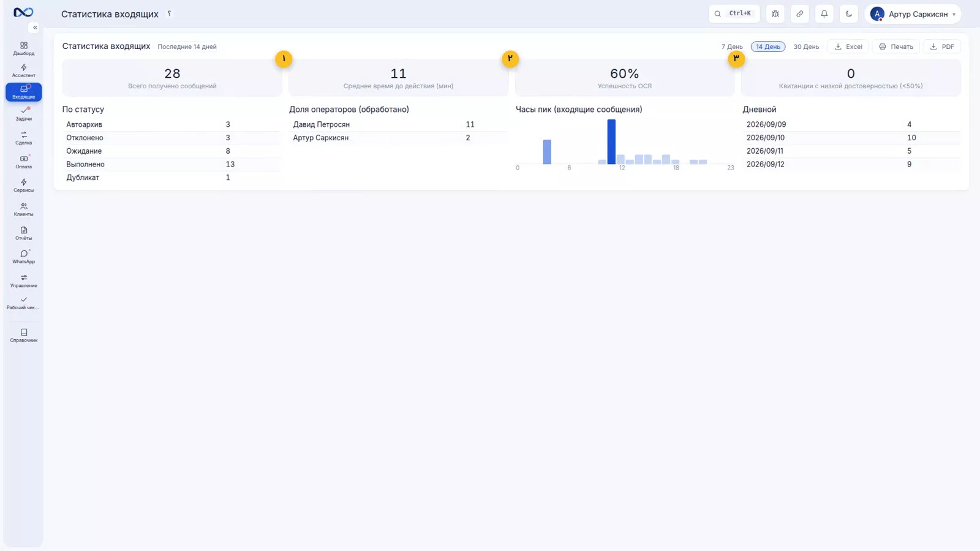Click the 2026/09/12 daily row
Image resolution: width=980 pixels, height=551 pixels.
(x=851, y=164)
